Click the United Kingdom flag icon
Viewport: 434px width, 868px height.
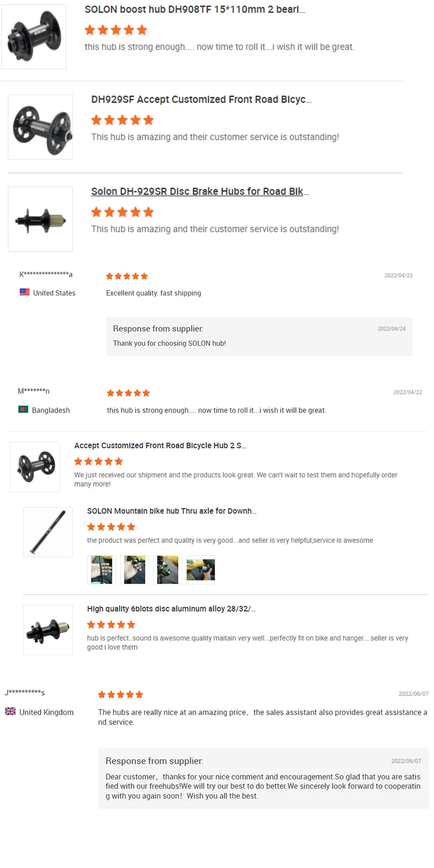pyautogui.click(x=10, y=712)
